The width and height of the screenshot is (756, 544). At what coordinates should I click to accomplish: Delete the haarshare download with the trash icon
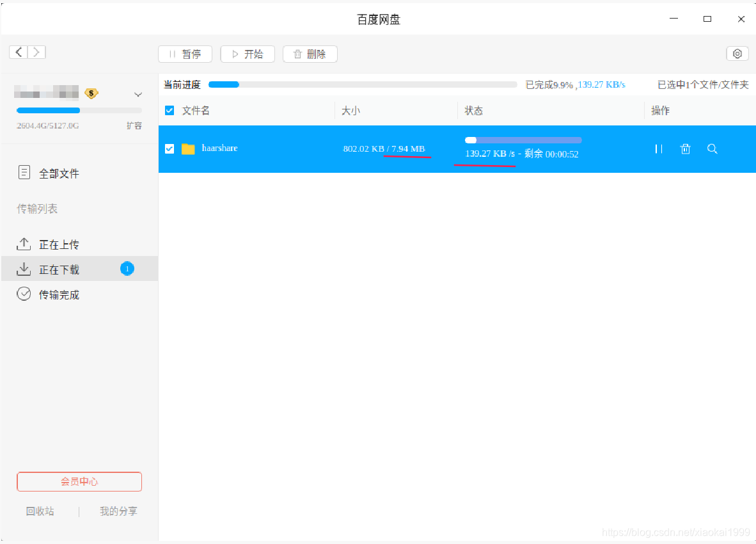[x=685, y=149]
